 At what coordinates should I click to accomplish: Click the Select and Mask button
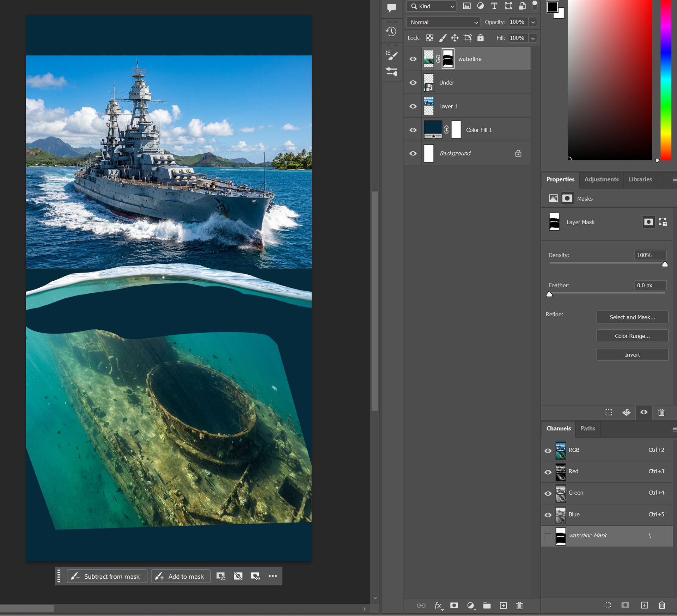tap(632, 317)
